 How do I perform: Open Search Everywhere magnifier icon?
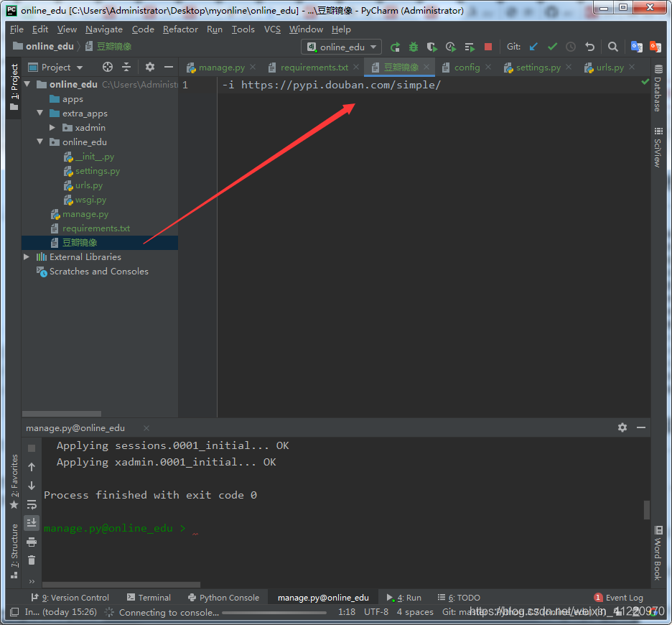point(613,47)
